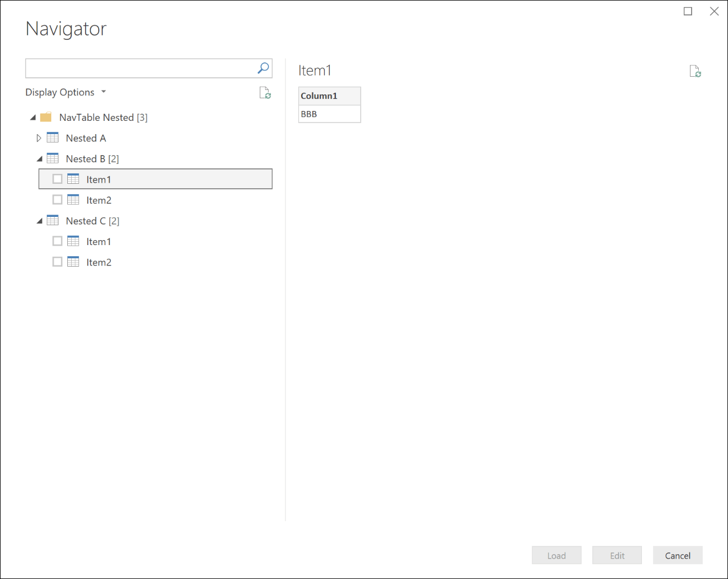Click the table icon for Item2 under Nested C
Image resolution: width=728 pixels, height=579 pixels.
click(x=73, y=262)
